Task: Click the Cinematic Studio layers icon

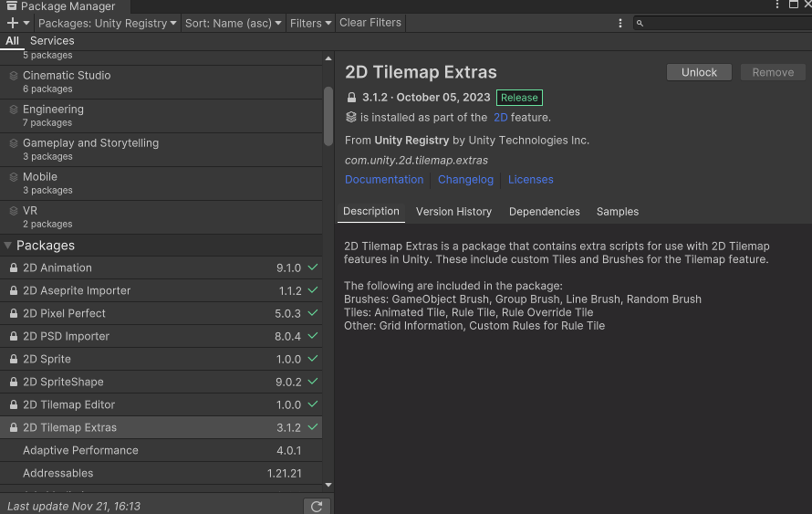Action: click(x=14, y=76)
